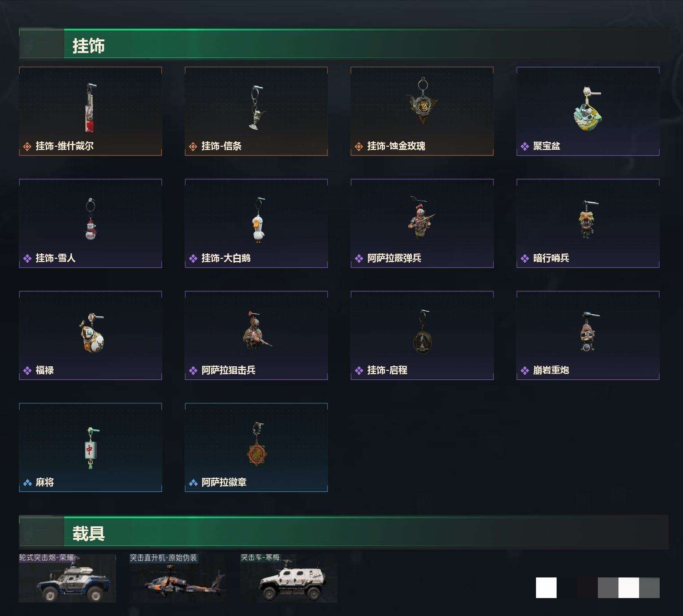This screenshot has height=616, width=683.
Task: Choose the 挂饰-蚀金玫瑰 rose charm
Action: tap(422, 111)
